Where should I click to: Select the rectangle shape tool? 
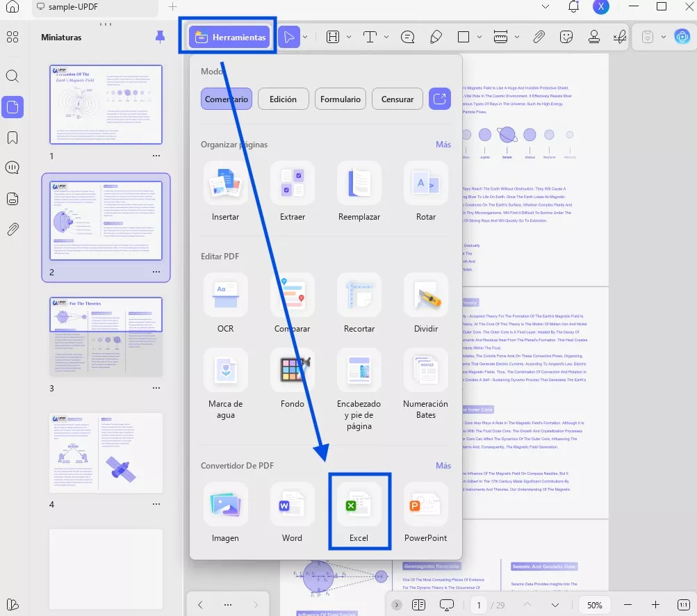pos(464,37)
